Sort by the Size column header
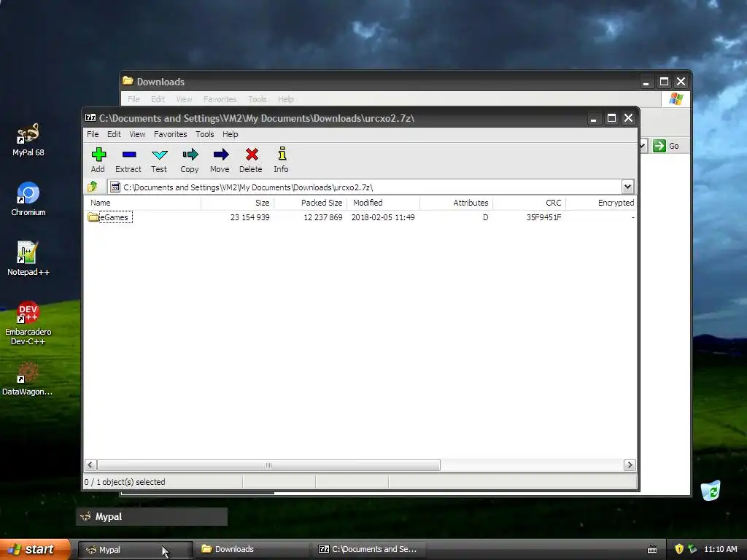Image resolution: width=747 pixels, height=560 pixels. [x=237, y=203]
